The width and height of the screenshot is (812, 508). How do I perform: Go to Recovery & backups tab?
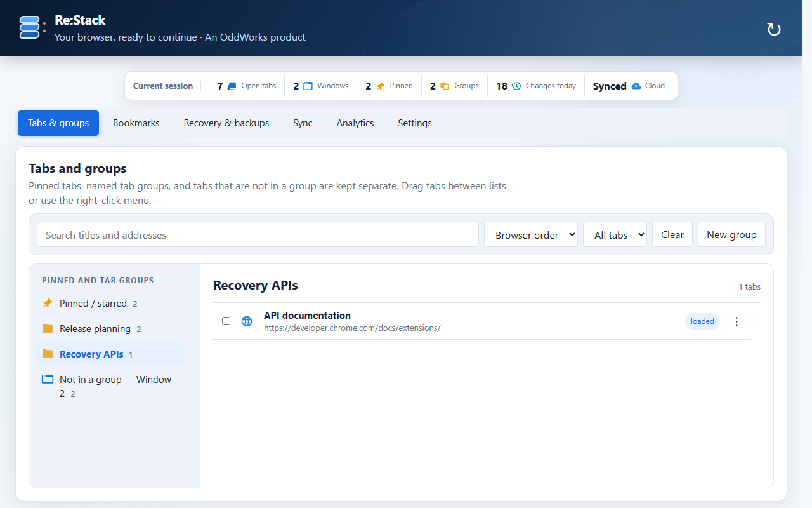pyautogui.click(x=226, y=123)
